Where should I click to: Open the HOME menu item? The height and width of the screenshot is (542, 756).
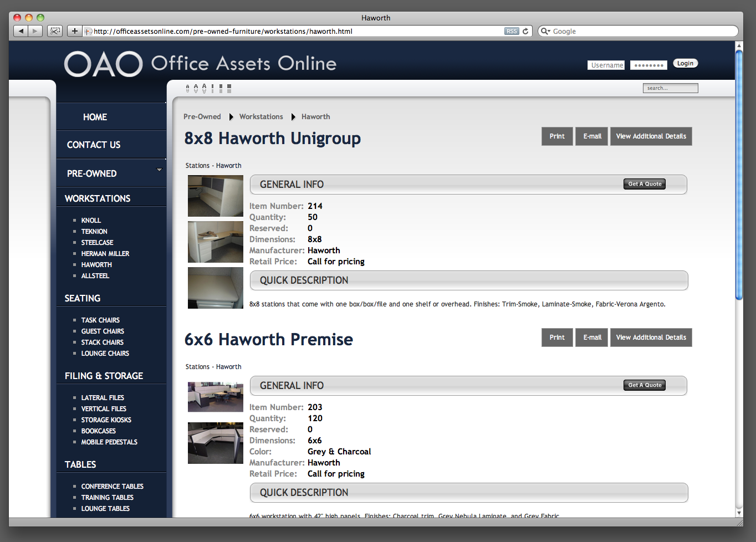coord(95,117)
